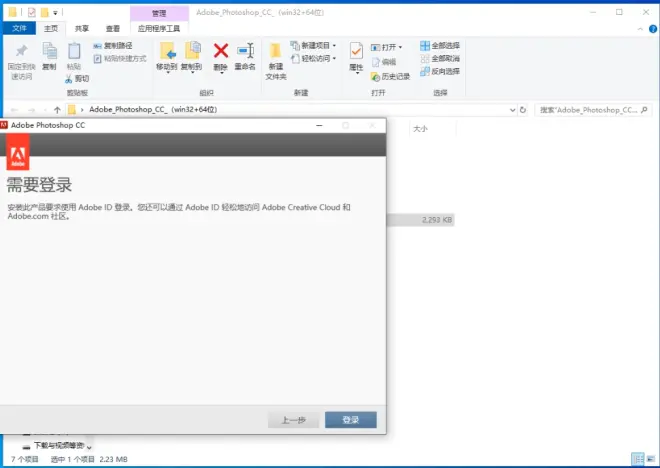Click the Sign In (登录) button
The width and height of the screenshot is (660, 468).
click(x=351, y=420)
